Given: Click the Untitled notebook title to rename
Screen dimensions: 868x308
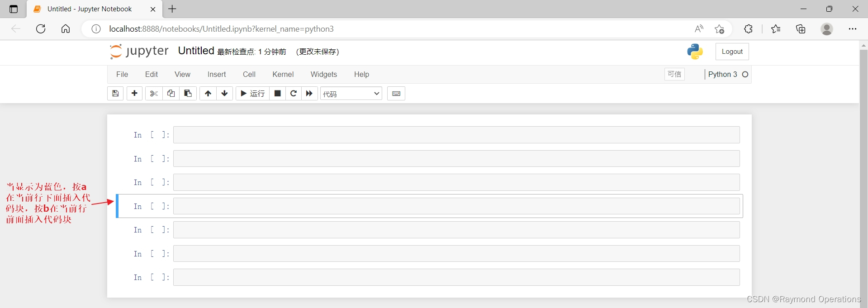Looking at the screenshot, I should click(x=196, y=51).
